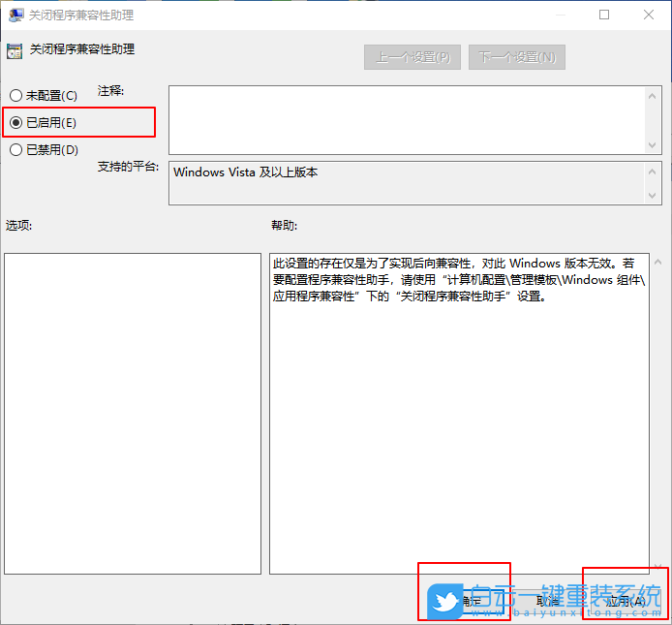Click the comment box scroll down arrow

pyautogui.click(x=653, y=145)
